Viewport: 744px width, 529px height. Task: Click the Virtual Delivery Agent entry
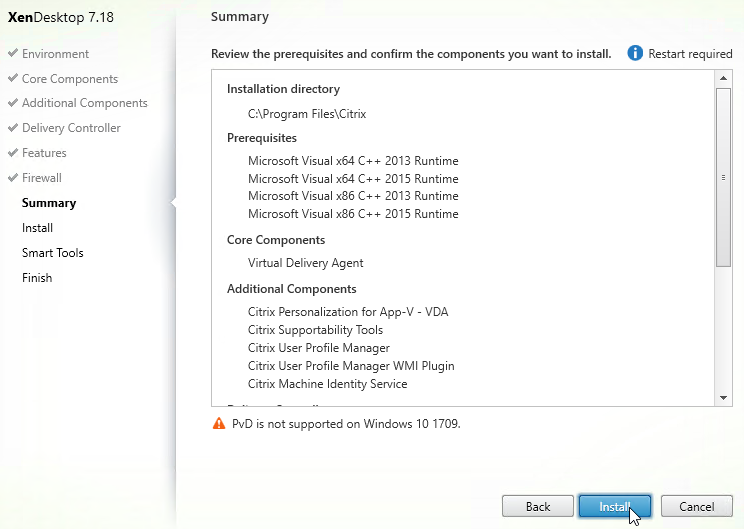306,263
